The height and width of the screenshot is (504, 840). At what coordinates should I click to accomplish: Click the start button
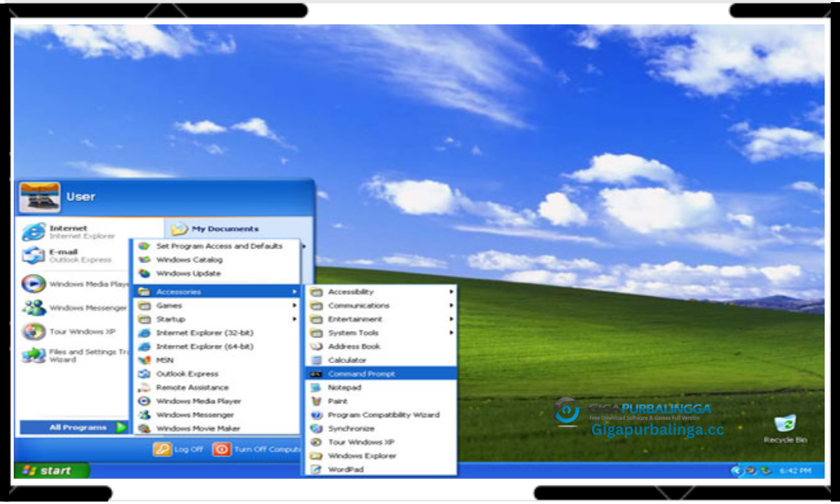coord(52,471)
